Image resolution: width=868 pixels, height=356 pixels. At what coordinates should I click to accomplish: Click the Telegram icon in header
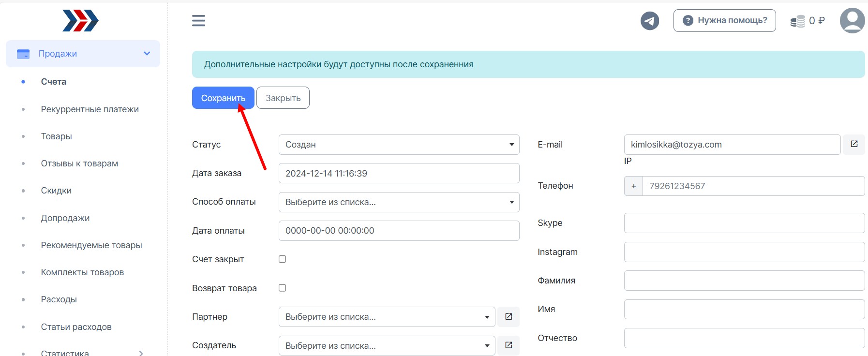[x=650, y=21]
